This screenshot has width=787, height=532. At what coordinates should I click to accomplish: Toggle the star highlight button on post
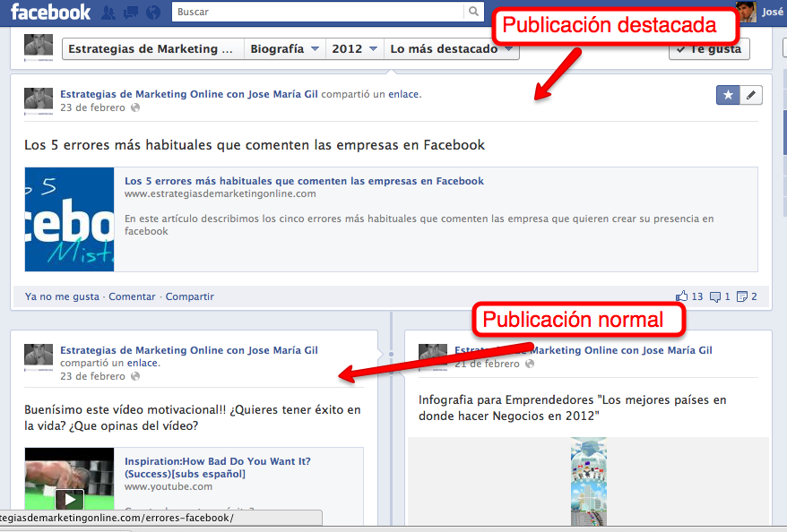pos(728,95)
